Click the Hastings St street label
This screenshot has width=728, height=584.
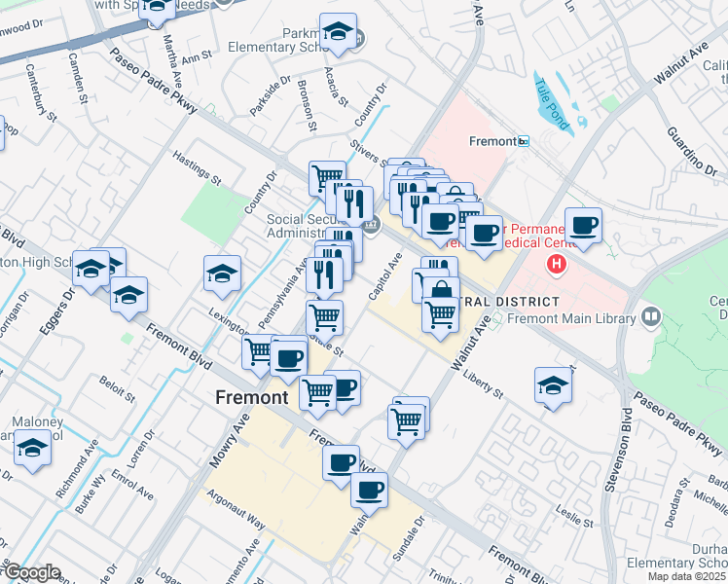point(197,168)
